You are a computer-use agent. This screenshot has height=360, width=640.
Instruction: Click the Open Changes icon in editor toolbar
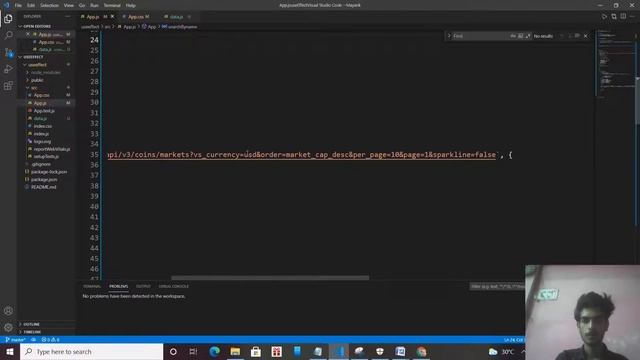[x=614, y=16]
